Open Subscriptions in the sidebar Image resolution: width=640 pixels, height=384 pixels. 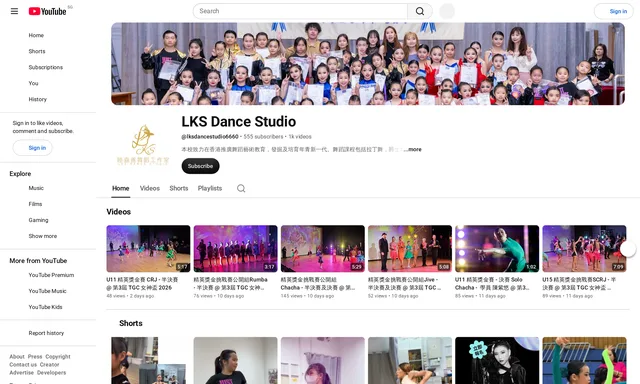pos(46,67)
